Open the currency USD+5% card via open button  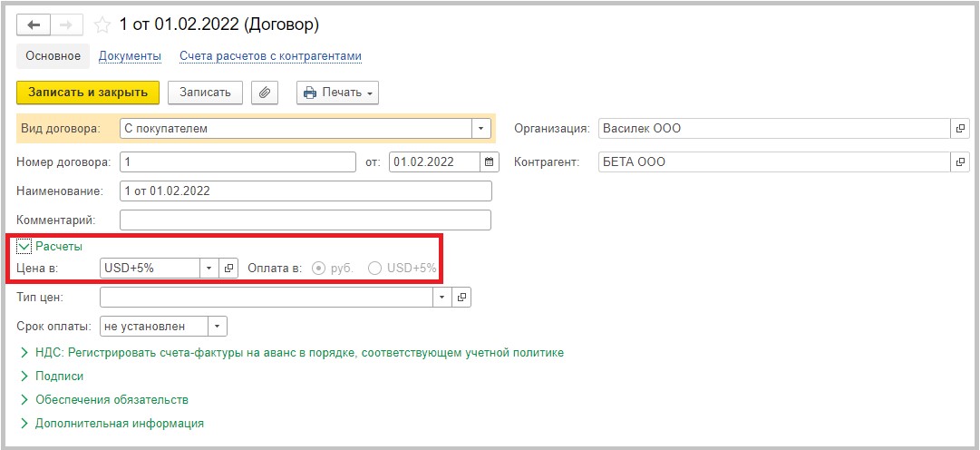coord(228,269)
